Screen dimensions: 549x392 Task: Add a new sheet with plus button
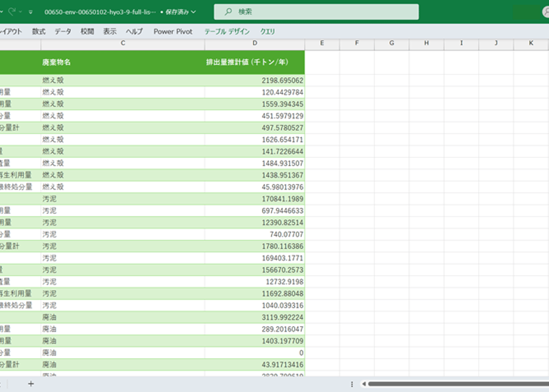coord(31,384)
